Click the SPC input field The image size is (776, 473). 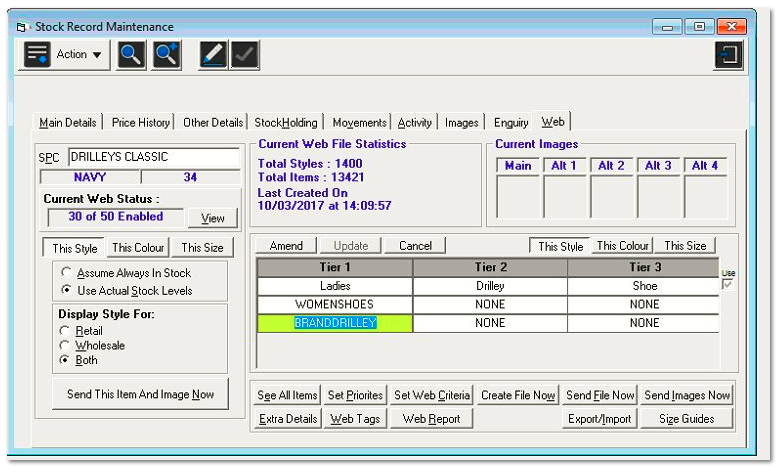pos(154,157)
